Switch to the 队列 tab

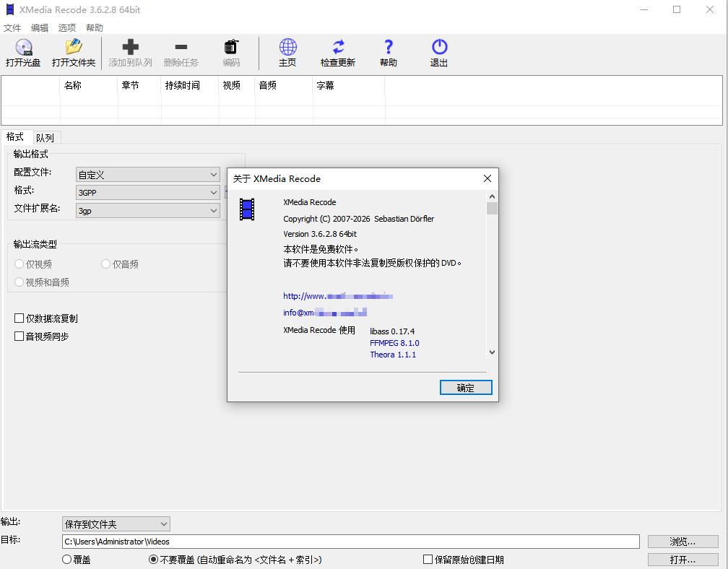tap(45, 137)
